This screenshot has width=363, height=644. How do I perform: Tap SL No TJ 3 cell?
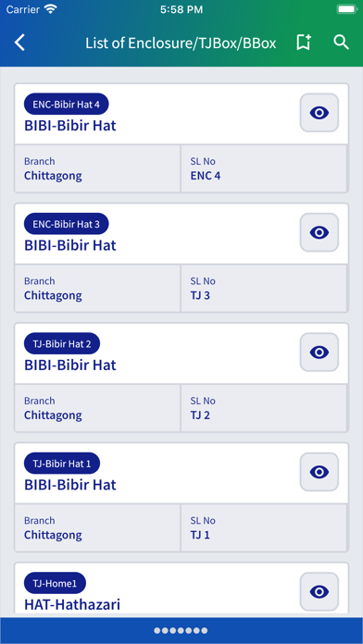pyautogui.click(x=264, y=289)
